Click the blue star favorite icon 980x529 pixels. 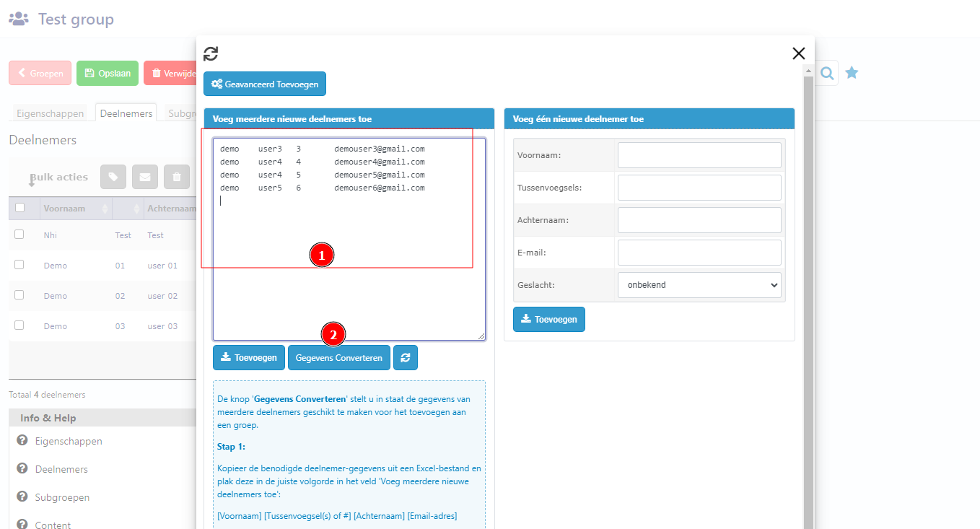pyautogui.click(x=852, y=73)
